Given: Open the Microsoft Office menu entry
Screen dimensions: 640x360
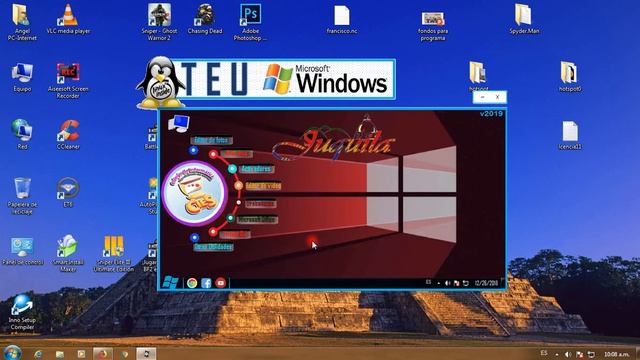Looking at the screenshot, I should (257, 220).
